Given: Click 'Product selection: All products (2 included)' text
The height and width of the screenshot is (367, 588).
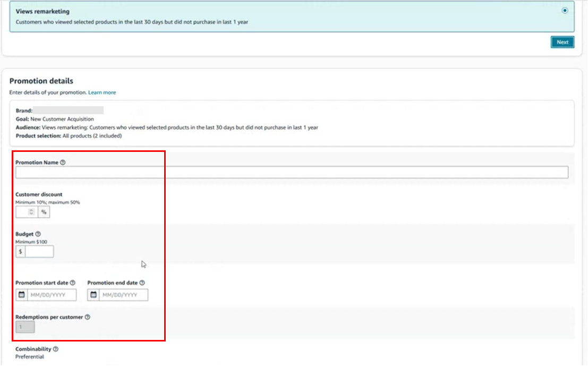Looking at the screenshot, I should point(69,136).
